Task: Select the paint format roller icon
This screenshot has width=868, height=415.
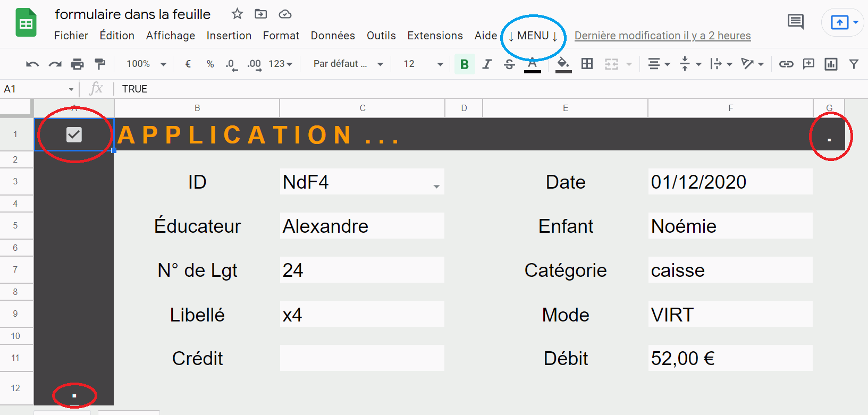Action: coord(100,64)
